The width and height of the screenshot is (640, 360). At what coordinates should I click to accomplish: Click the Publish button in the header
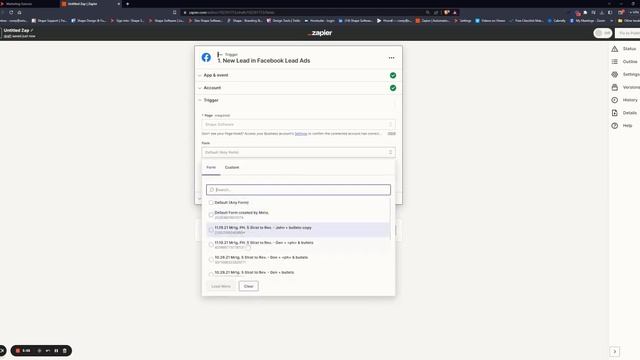click(x=628, y=33)
